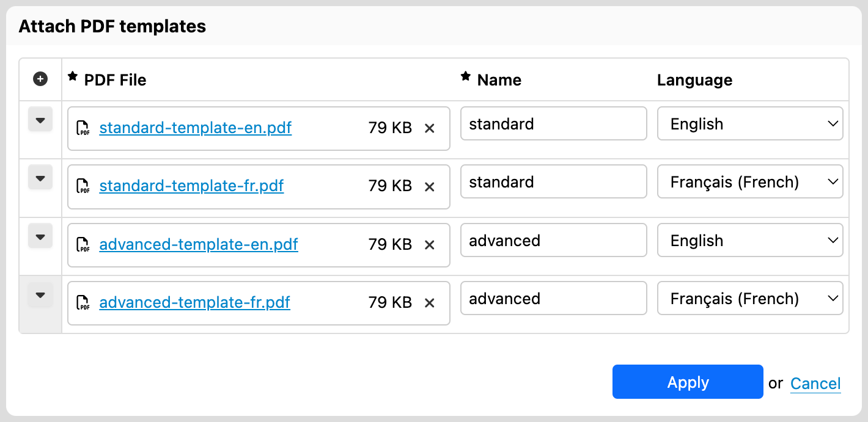This screenshot has width=868, height=422.
Task: Open Language dropdown for advanced-template-fr.pdf row
Action: point(750,299)
